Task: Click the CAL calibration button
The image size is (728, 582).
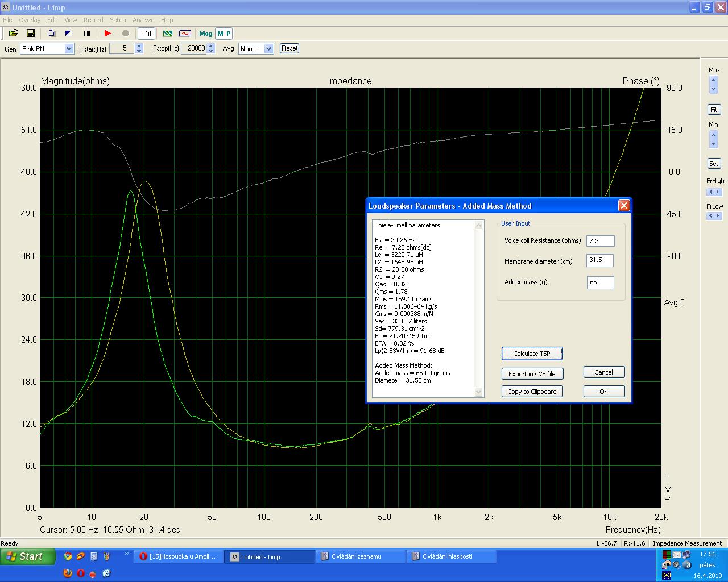Action: pyautogui.click(x=147, y=34)
